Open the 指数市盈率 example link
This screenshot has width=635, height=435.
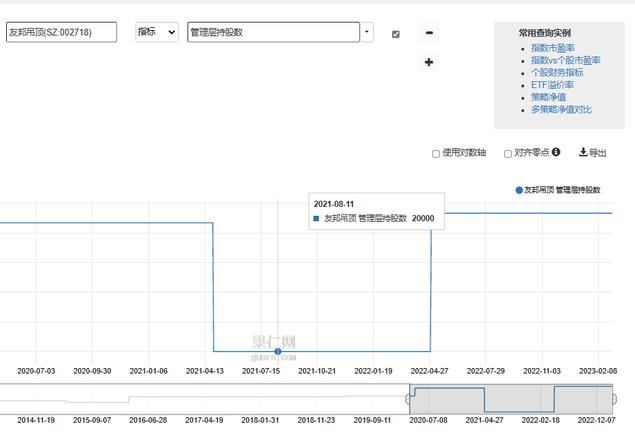(553, 48)
